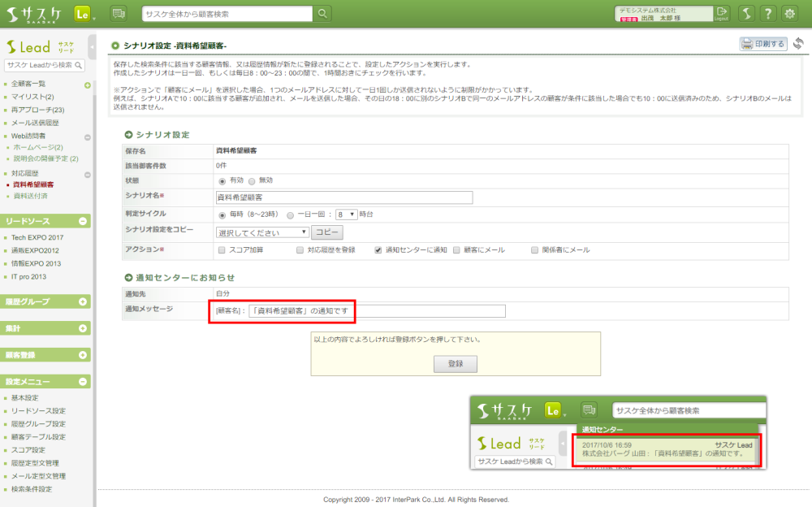Viewport: 812px width, 507px height.
Task: Open the settings gear icon in header
Action: [788, 14]
